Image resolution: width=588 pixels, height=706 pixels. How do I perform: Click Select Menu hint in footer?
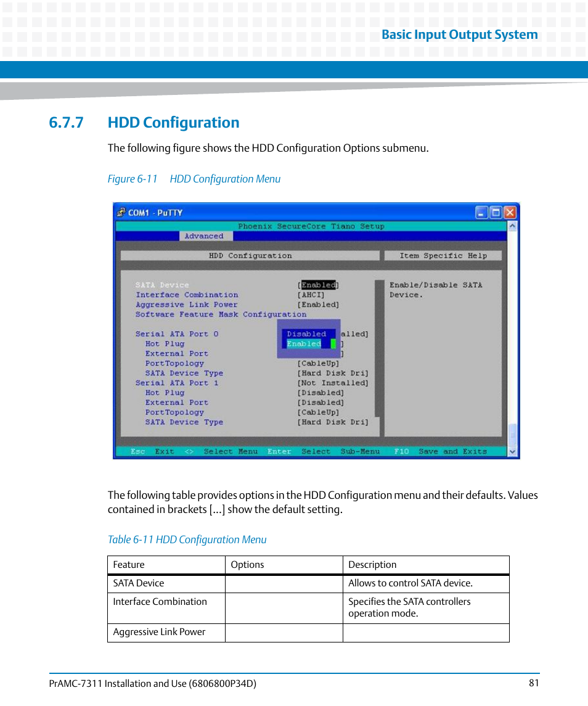221,451
